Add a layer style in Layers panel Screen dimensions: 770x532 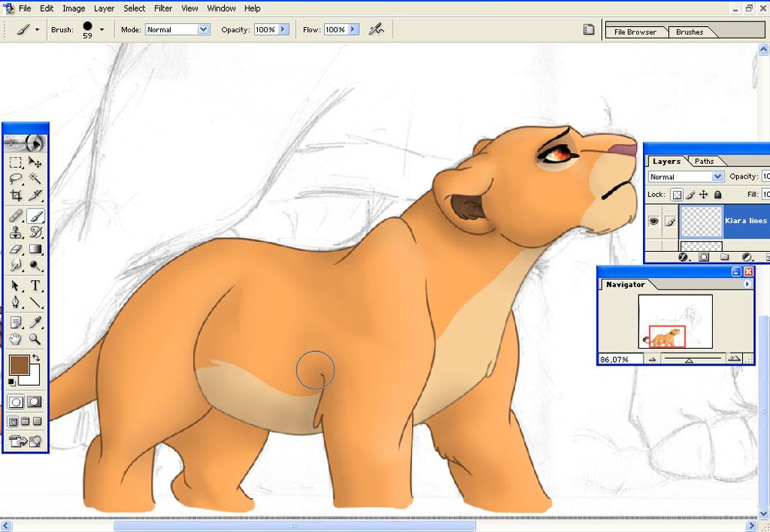point(682,257)
